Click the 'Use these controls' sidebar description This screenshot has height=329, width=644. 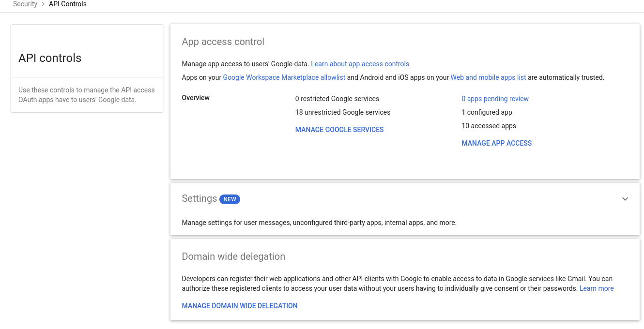87,95
